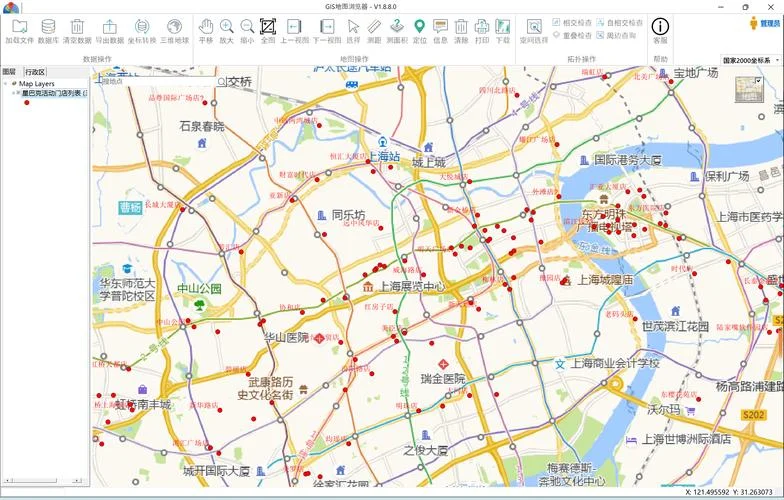Screen dimensions: 784x500
Task: Activate the 放大 zoom-in magnifier
Action: [226, 31]
